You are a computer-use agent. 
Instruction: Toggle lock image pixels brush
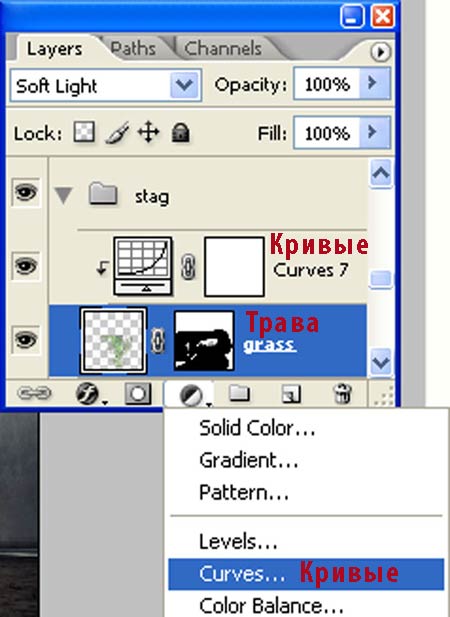(117, 133)
